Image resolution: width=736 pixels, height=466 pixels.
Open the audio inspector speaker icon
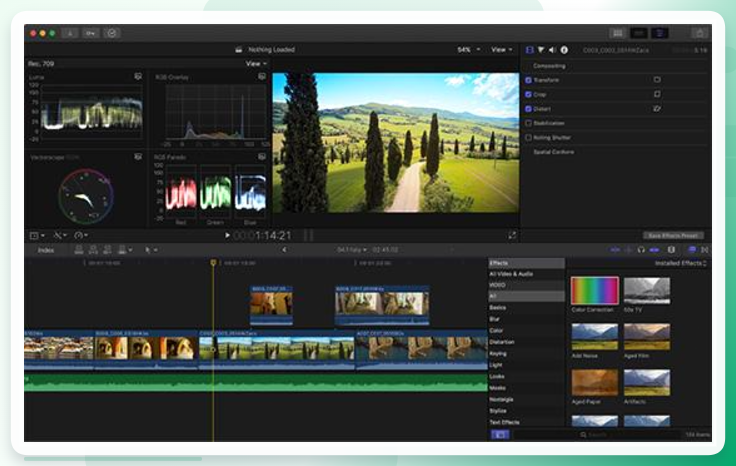552,50
